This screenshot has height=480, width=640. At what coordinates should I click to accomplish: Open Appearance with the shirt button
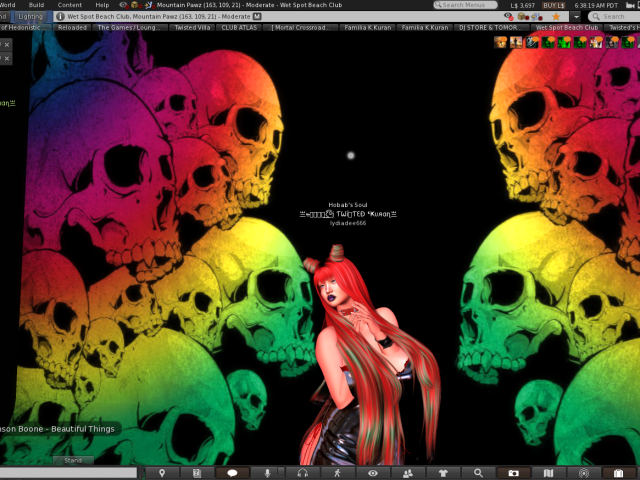(443, 473)
